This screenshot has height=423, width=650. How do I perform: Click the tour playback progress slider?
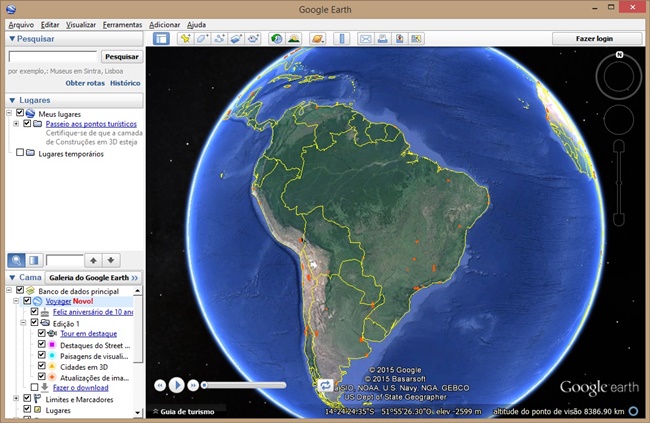pyautogui.click(x=245, y=385)
